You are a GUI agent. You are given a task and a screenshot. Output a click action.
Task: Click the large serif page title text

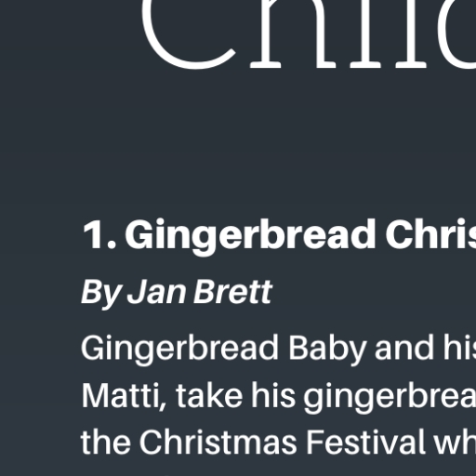[309, 34]
